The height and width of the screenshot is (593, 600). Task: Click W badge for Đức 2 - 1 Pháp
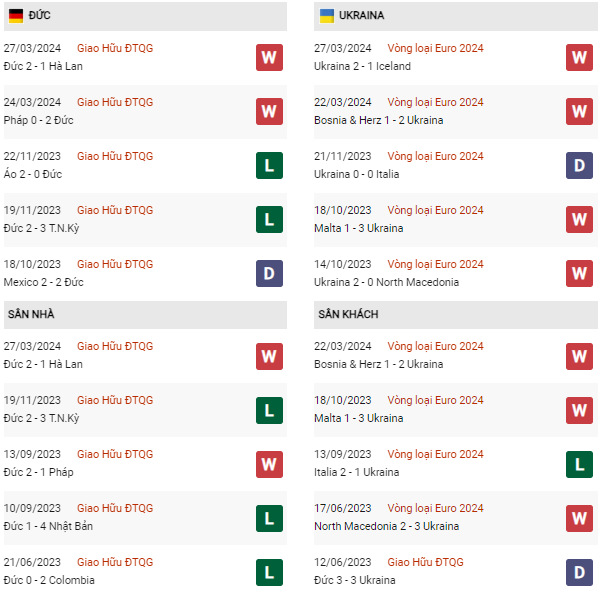269,463
